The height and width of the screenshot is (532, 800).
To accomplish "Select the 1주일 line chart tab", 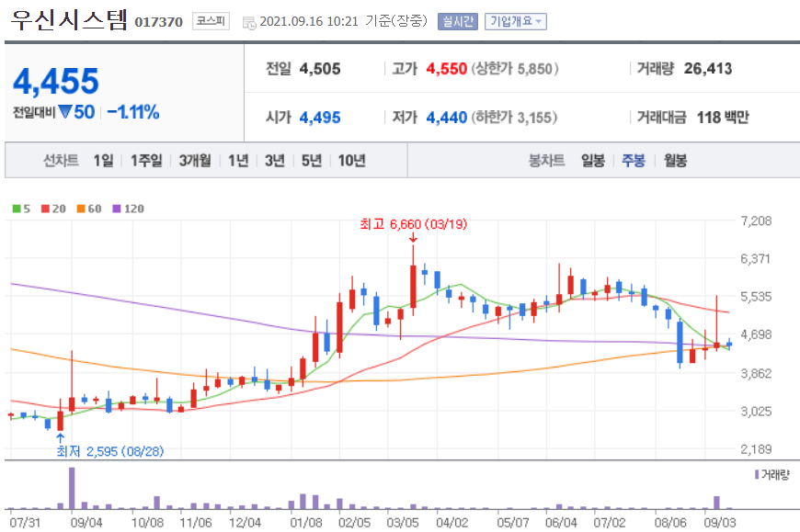I will (146, 161).
